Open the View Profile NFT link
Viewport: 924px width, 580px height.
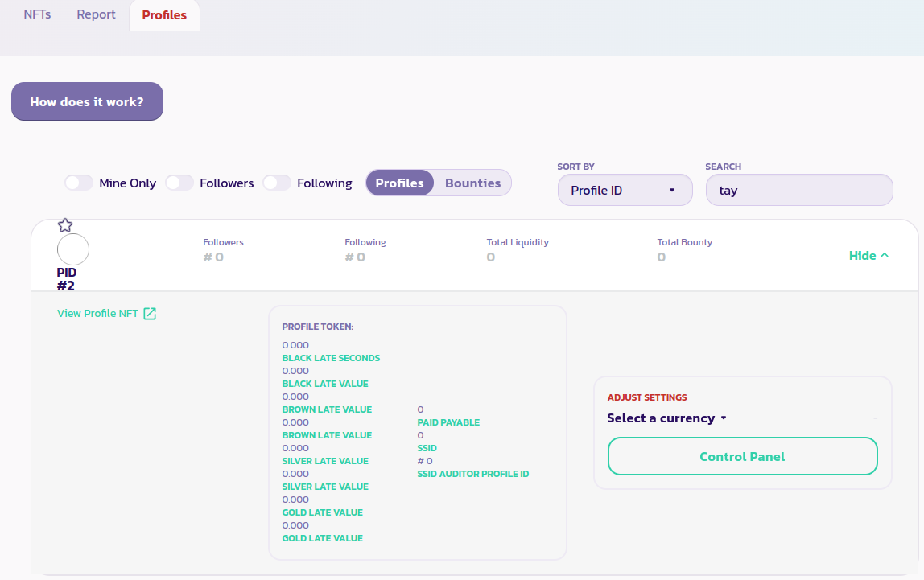coord(97,314)
